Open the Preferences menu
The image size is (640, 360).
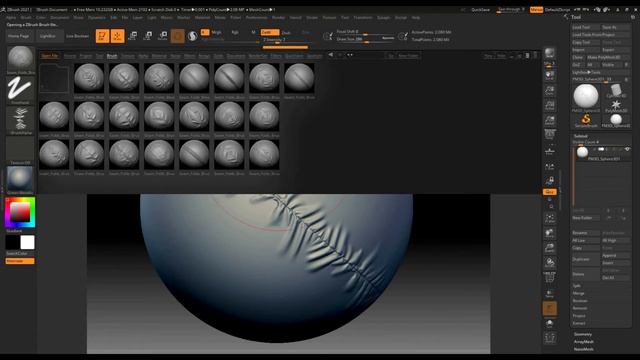[x=256, y=18]
